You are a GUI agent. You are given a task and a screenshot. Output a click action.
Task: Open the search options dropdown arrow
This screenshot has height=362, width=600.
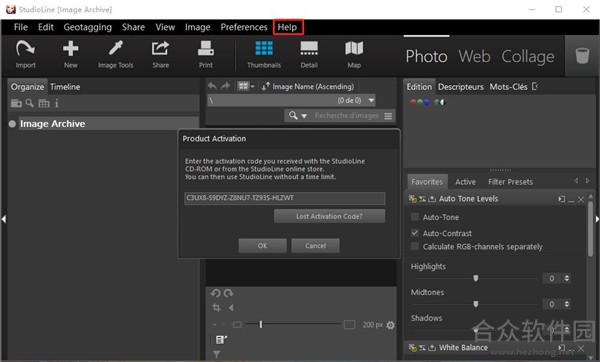pos(304,116)
